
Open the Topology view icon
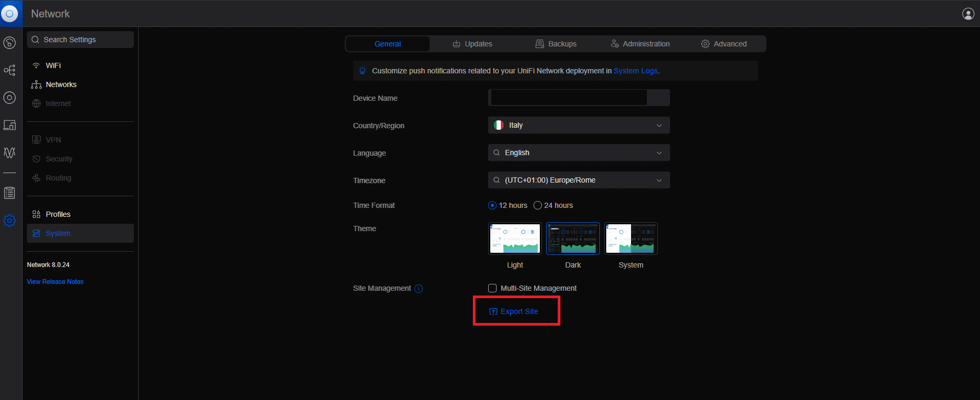pyautogui.click(x=9, y=70)
